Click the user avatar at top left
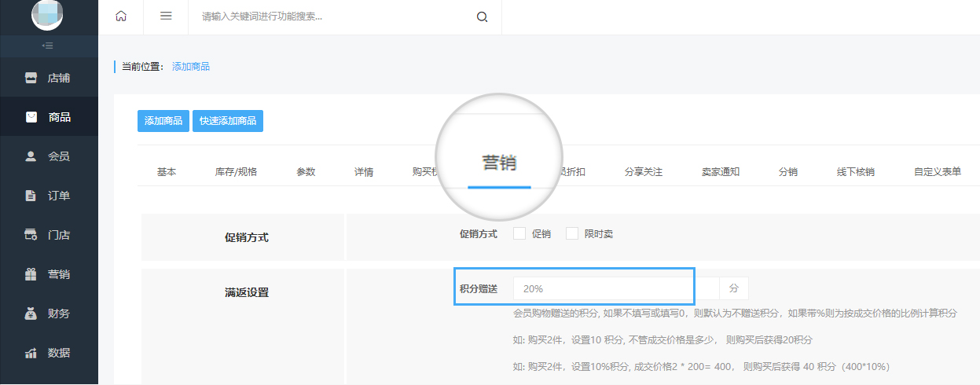This screenshot has height=385, width=980. pyautogui.click(x=47, y=13)
